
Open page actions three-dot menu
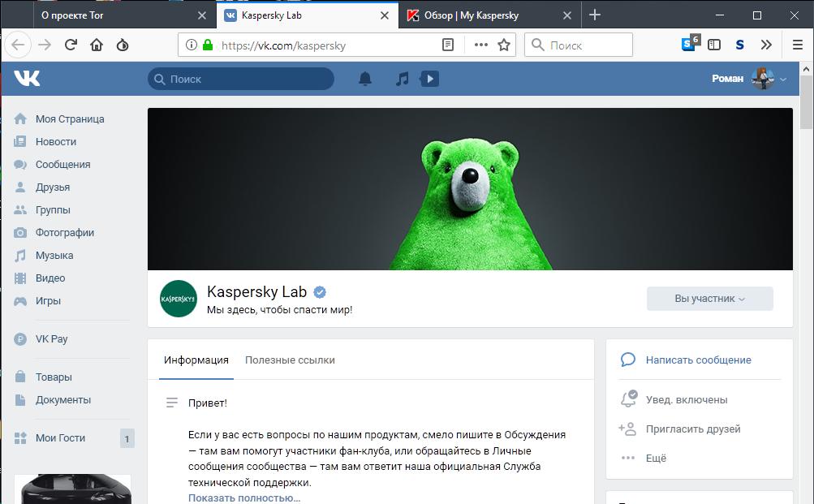click(x=481, y=45)
